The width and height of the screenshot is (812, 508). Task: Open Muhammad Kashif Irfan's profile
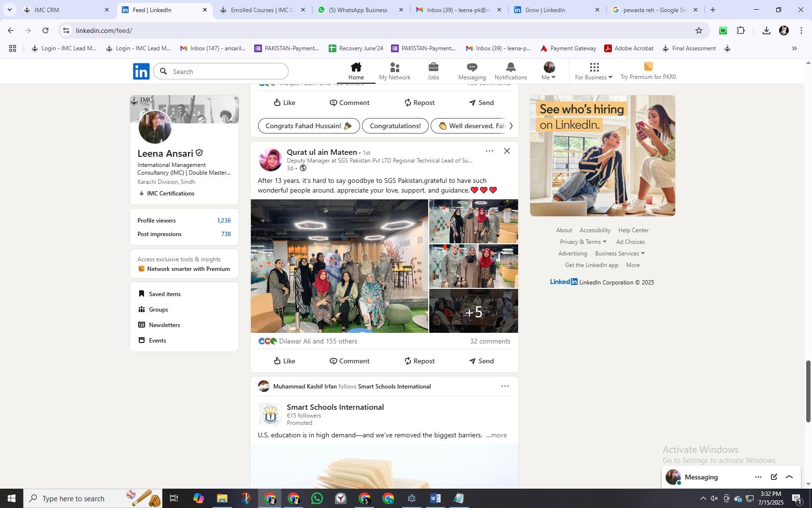pos(305,386)
